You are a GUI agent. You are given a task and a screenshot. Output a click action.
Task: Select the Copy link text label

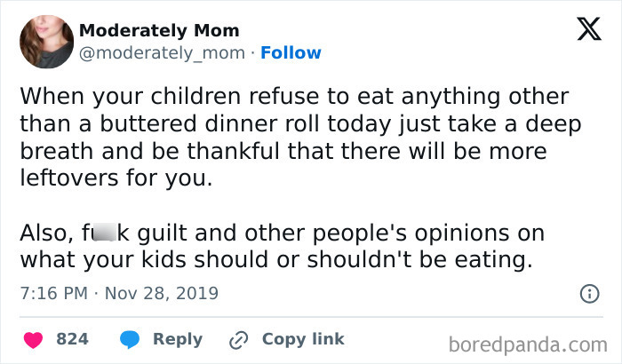click(303, 339)
